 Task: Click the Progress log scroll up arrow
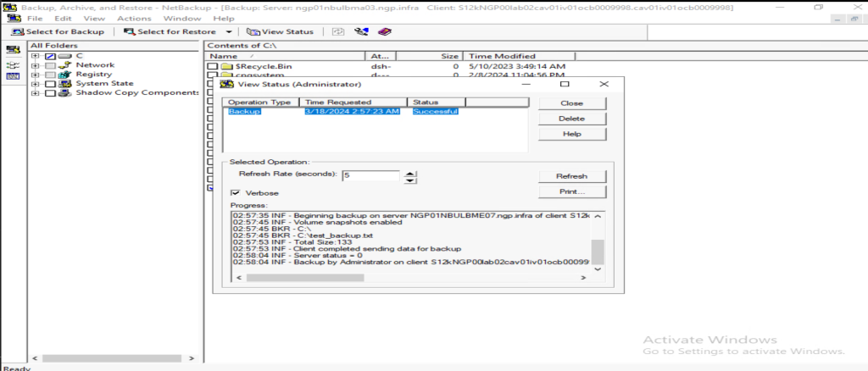click(598, 216)
